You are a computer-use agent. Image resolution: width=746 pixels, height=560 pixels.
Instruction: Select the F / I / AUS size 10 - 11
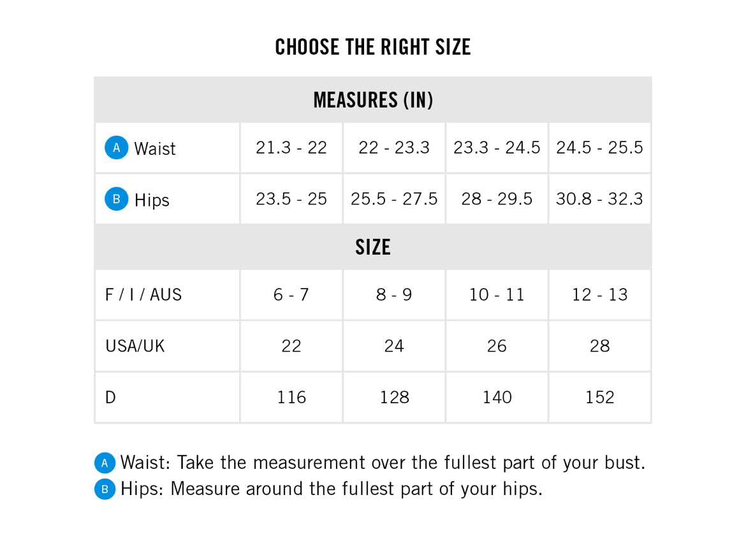point(497,294)
